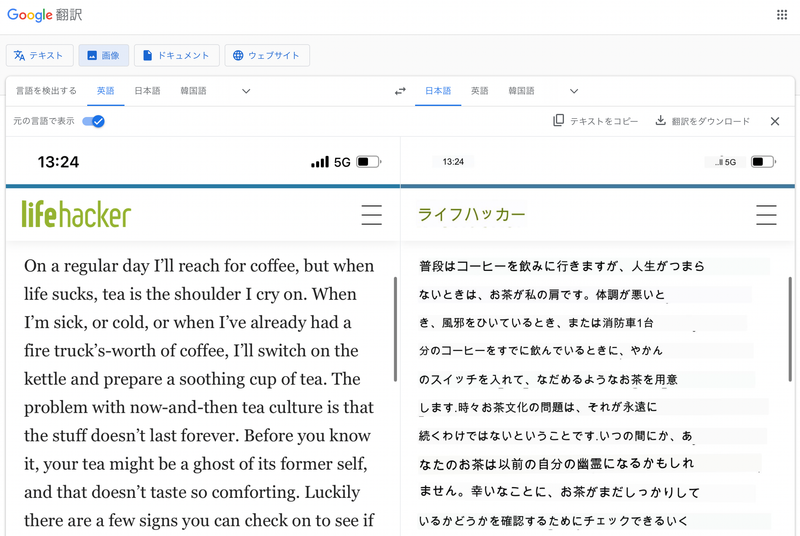Choose 日本語 as source language

[x=147, y=91]
